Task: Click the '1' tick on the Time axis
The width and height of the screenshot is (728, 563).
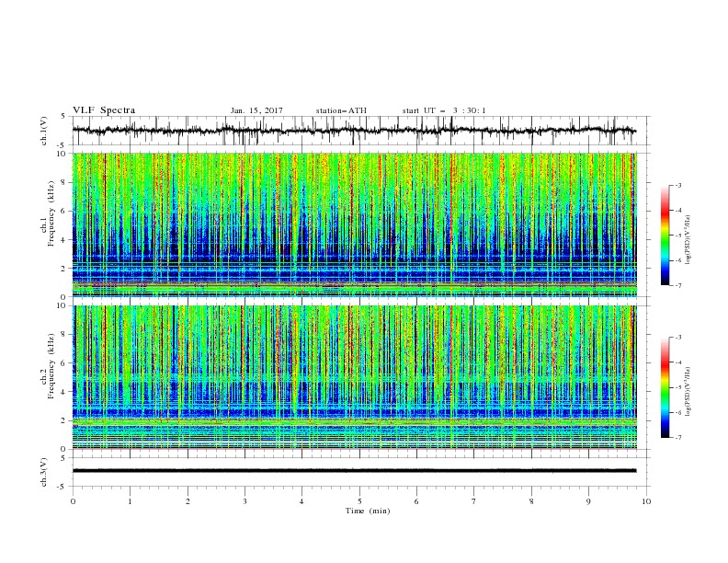Action: [x=130, y=501]
